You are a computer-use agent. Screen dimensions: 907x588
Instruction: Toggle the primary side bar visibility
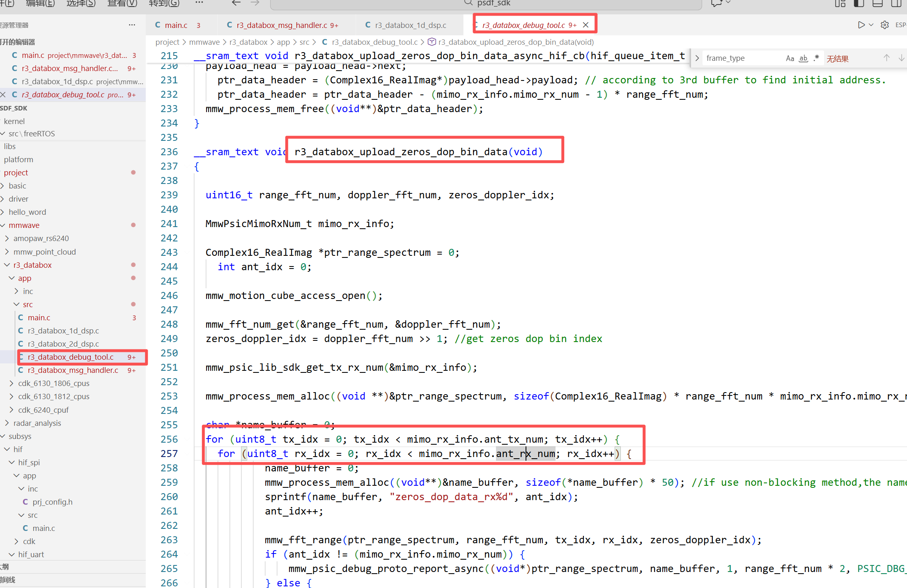tap(859, 3)
